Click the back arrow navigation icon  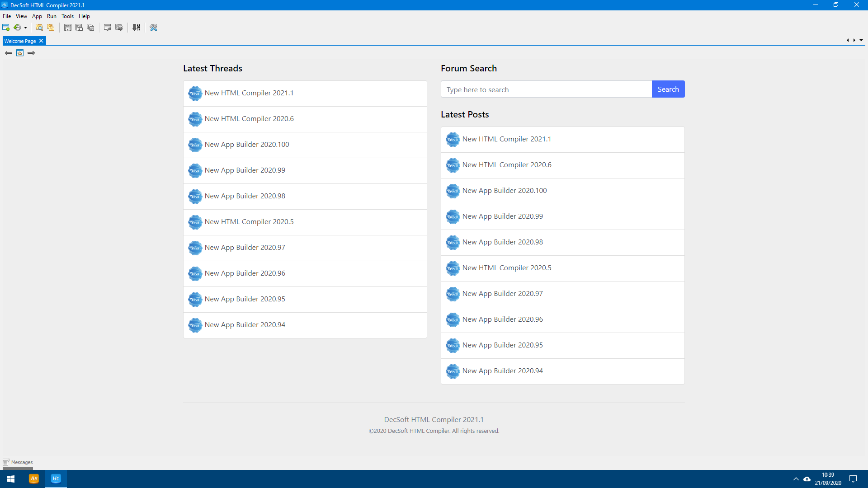click(x=8, y=53)
